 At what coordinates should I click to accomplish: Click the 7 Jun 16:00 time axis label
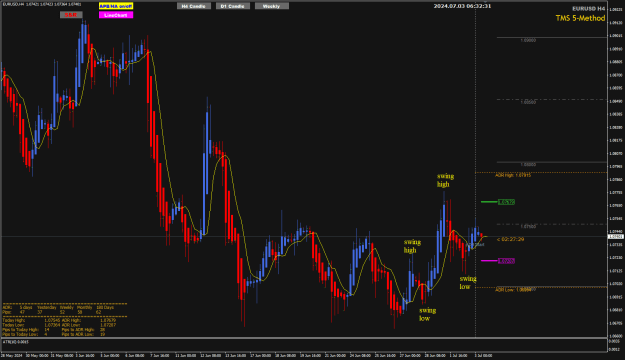point(159,355)
